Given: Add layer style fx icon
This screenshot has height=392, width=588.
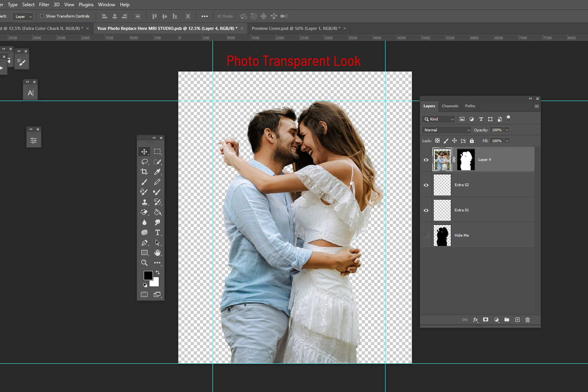Looking at the screenshot, I should pyautogui.click(x=475, y=320).
